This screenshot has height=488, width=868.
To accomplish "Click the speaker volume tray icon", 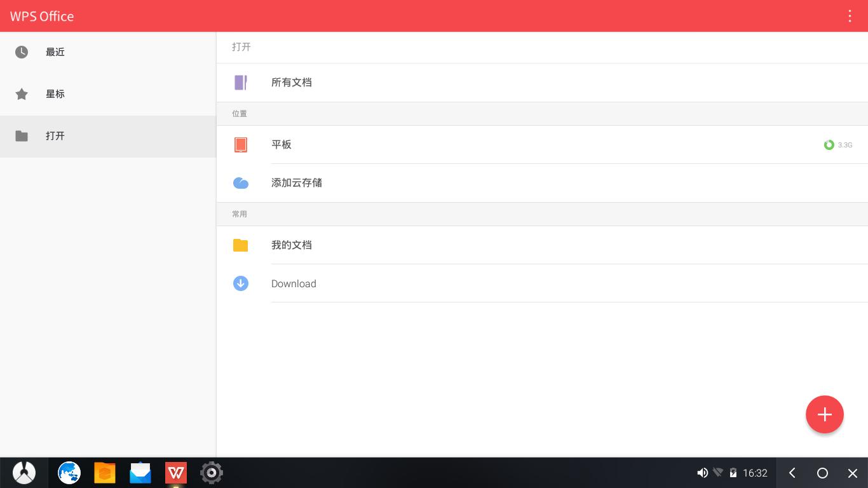I will tap(702, 473).
